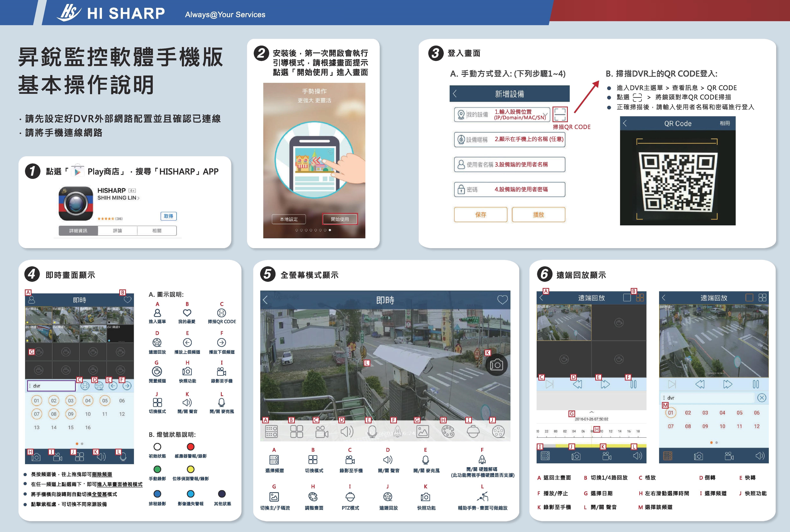Screen dimensions: 790x532
Task: Go back from the left 遠端回放 screen
Action: pyautogui.click(x=541, y=298)
